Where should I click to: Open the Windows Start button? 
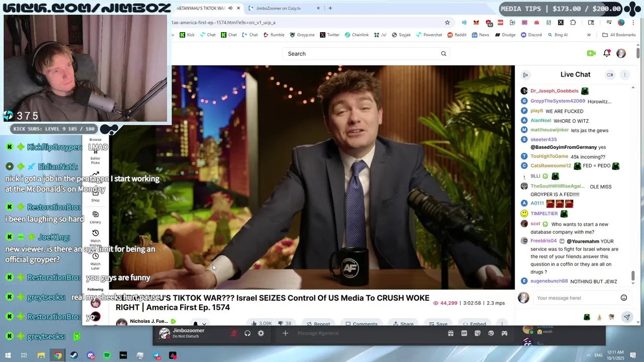[8, 355]
